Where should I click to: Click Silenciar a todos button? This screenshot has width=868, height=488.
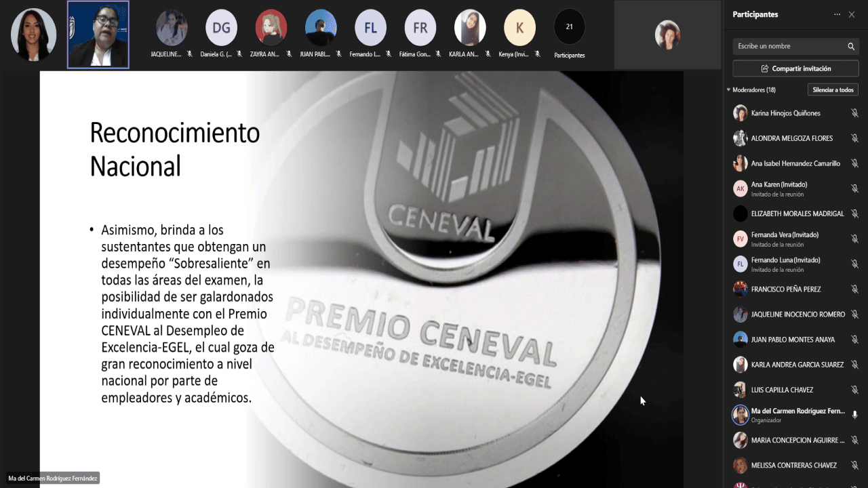833,89
